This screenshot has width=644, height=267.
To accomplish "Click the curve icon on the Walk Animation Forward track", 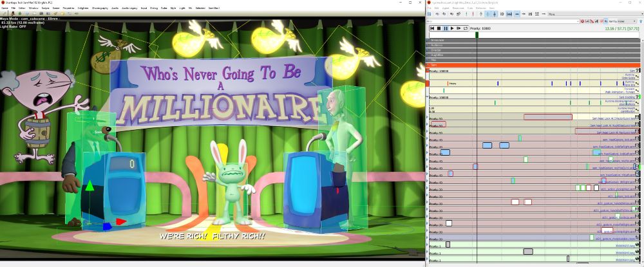I will pyautogui.click(x=637, y=91).
